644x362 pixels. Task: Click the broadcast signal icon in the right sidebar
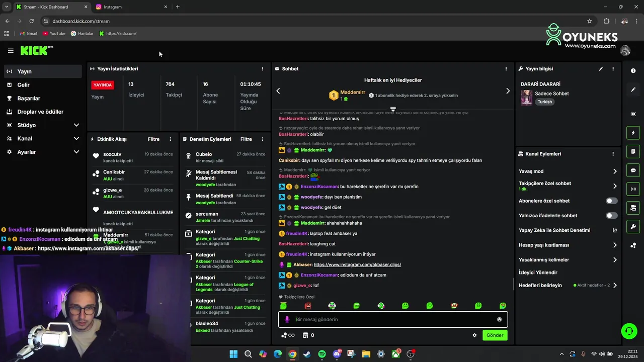point(633,189)
